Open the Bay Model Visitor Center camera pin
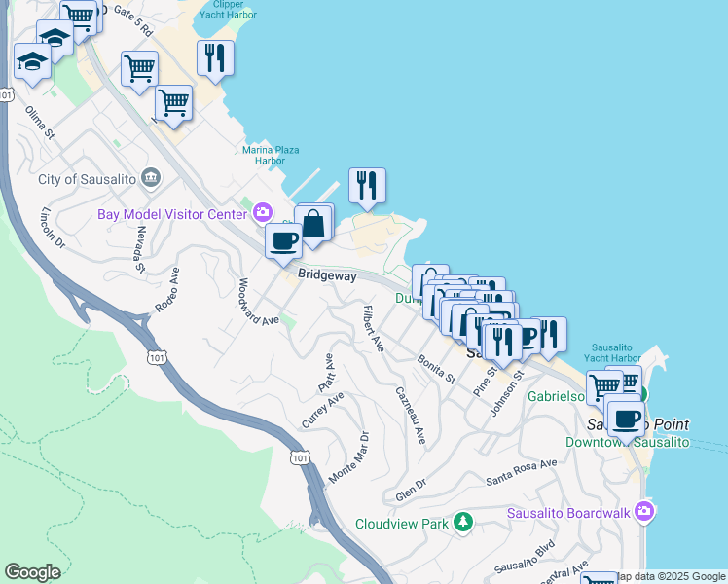This screenshot has width=728, height=584. [263, 212]
